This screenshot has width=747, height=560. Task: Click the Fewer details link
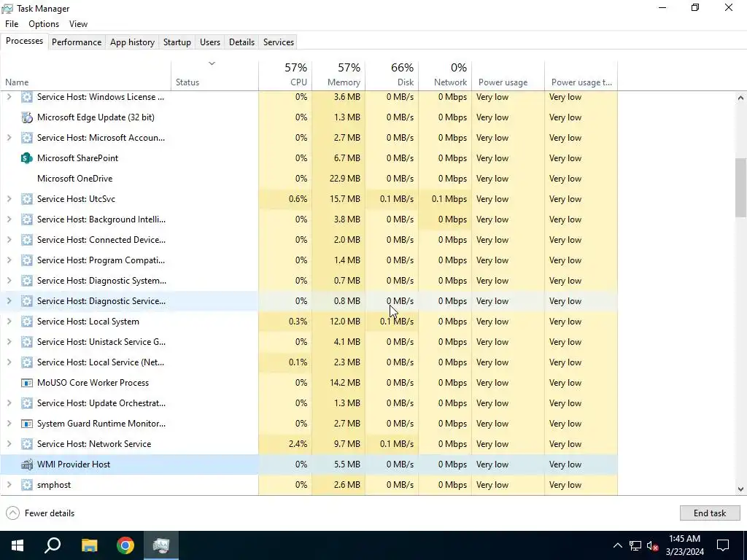tap(50, 513)
